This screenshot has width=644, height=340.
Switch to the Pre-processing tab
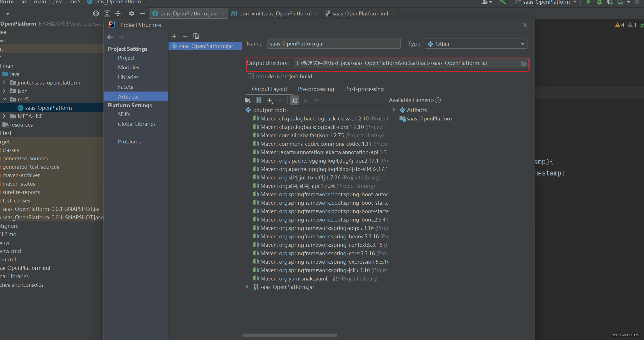tap(316, 89)
